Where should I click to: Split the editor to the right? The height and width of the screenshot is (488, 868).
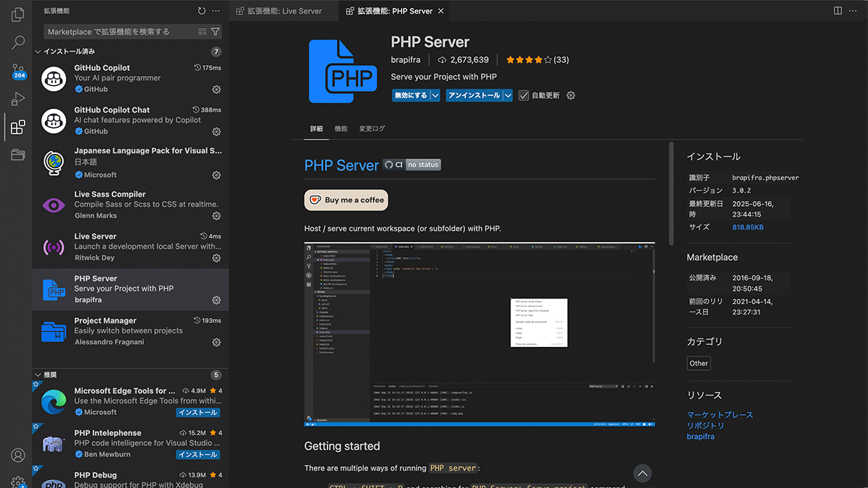tap(838, 11)
